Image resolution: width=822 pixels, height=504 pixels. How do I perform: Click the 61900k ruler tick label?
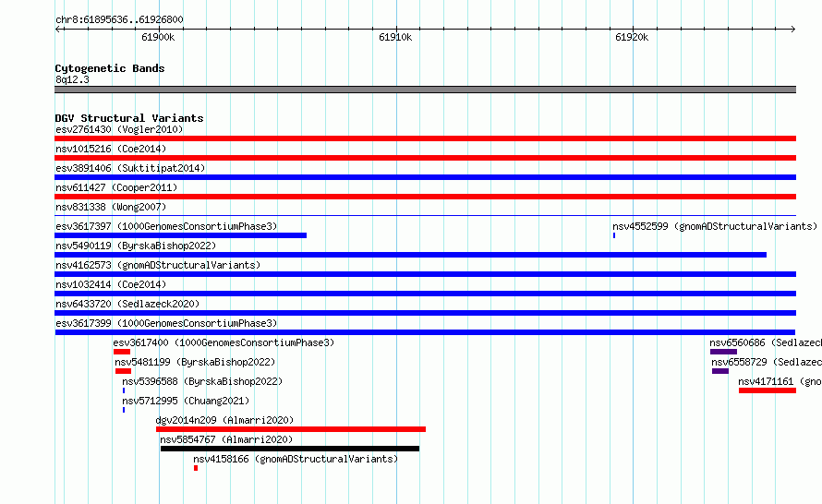click(158, 37)
